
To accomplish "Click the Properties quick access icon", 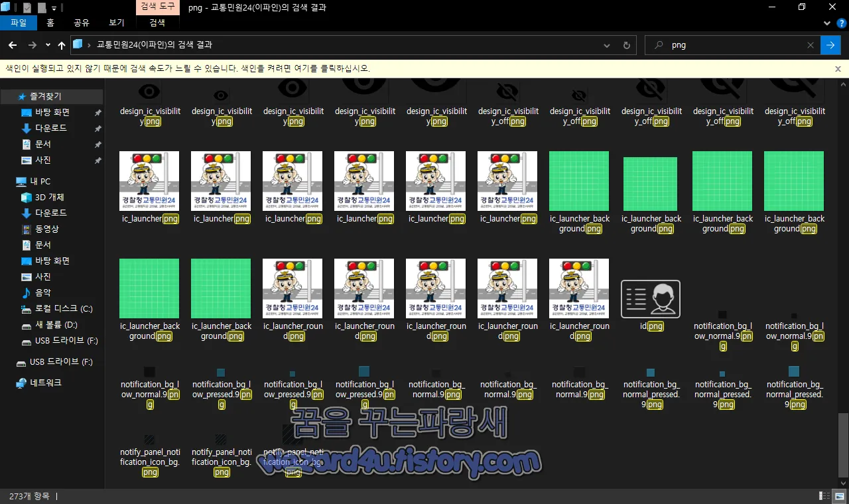I will click(x=27, y=8).
